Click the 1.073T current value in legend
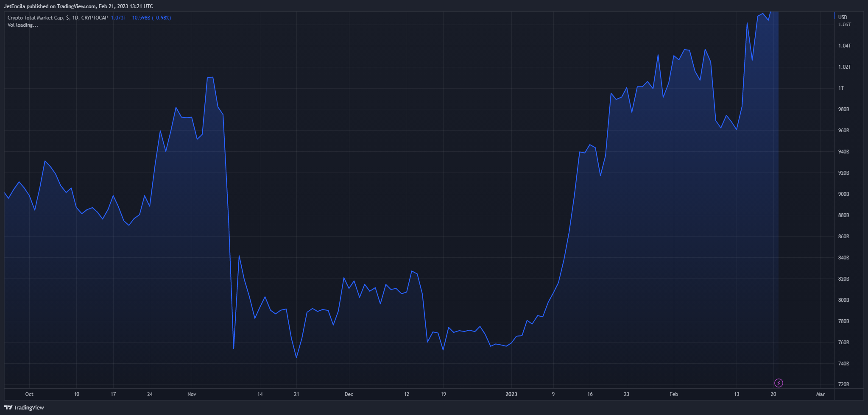The height and width of the screenshot is (415, 868). click(118, 18)
